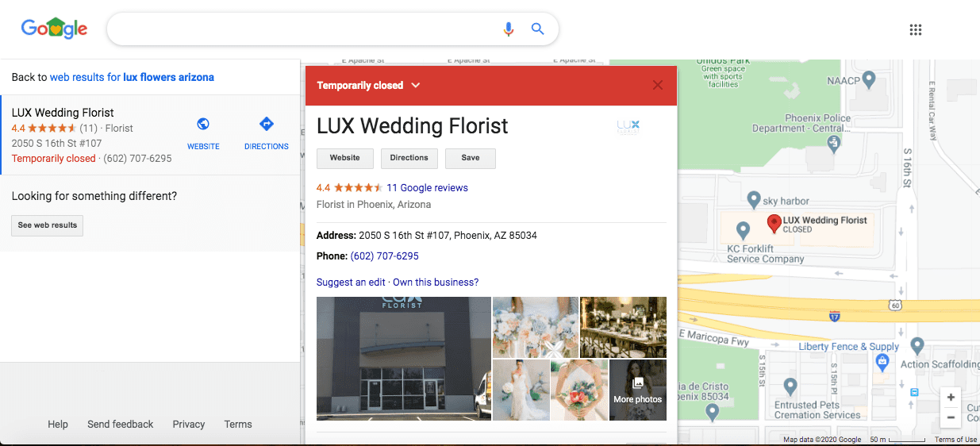980x446 pixels.
Task: Click the Google logo
Action: [54, 29]
